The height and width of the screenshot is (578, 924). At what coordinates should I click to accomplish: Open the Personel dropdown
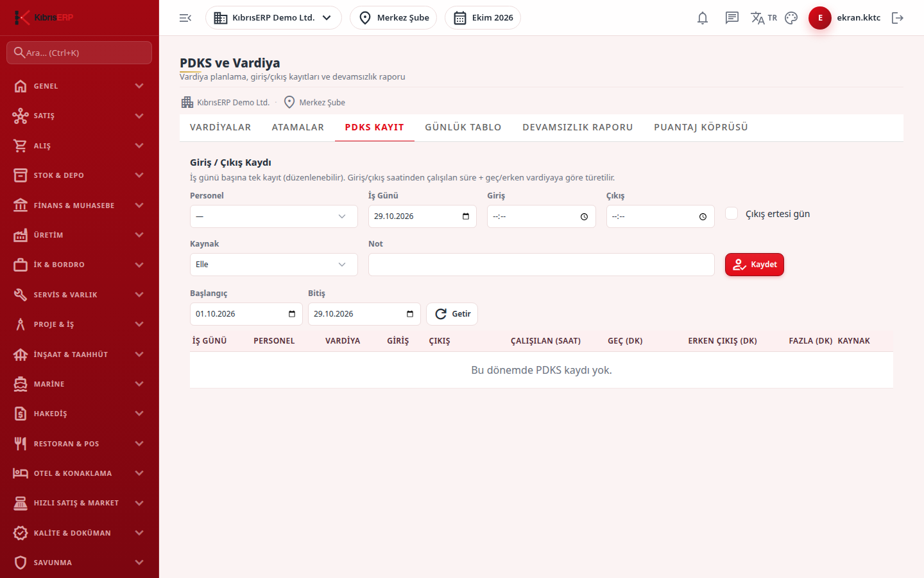(274, 216)
